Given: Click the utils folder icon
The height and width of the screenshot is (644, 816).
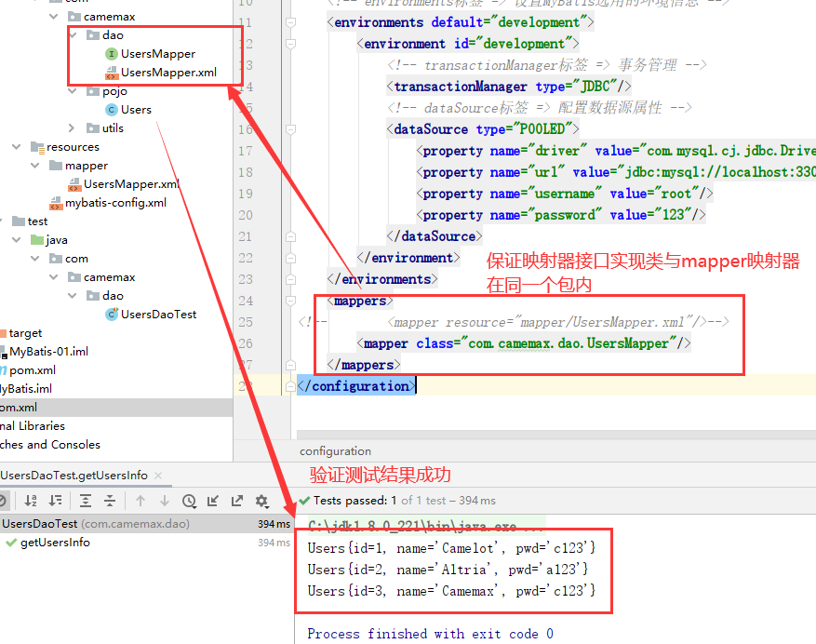Looking at the screenshot, I should tap(93, 128).
